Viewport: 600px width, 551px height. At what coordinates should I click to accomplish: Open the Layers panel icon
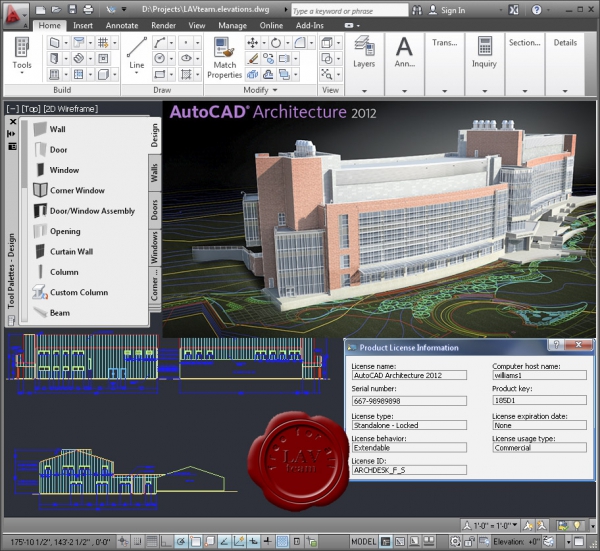(x=364, y=46)
